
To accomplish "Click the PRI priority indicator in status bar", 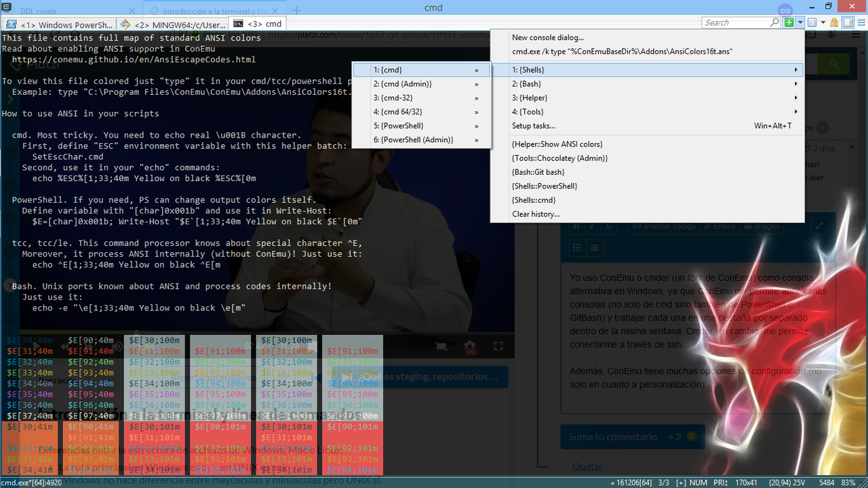I will [x=721, y=483].
